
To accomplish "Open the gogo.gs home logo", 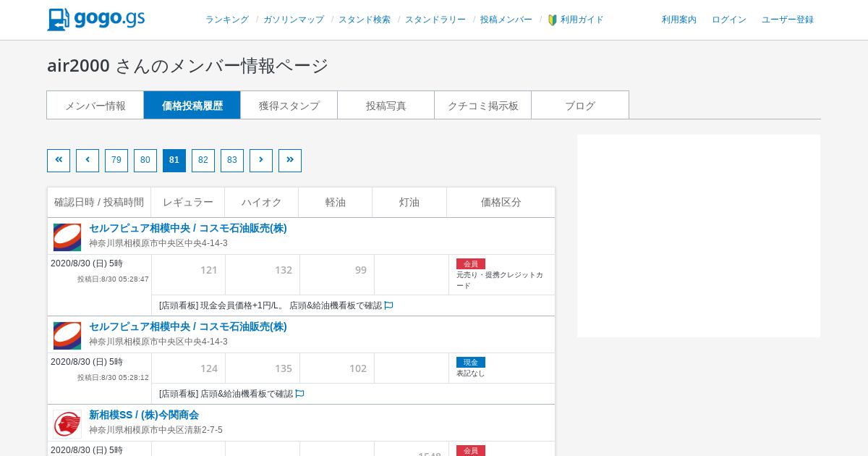I will tap(96, 20).
